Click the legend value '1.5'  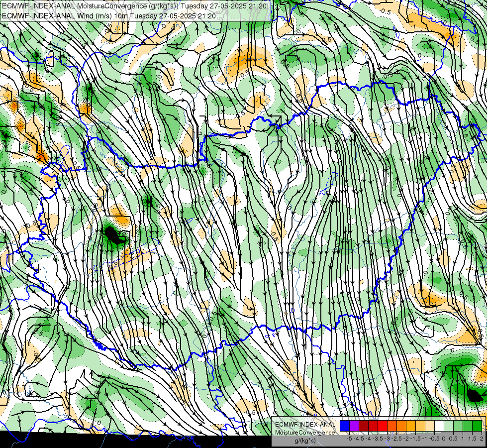(x=472, y=439)
